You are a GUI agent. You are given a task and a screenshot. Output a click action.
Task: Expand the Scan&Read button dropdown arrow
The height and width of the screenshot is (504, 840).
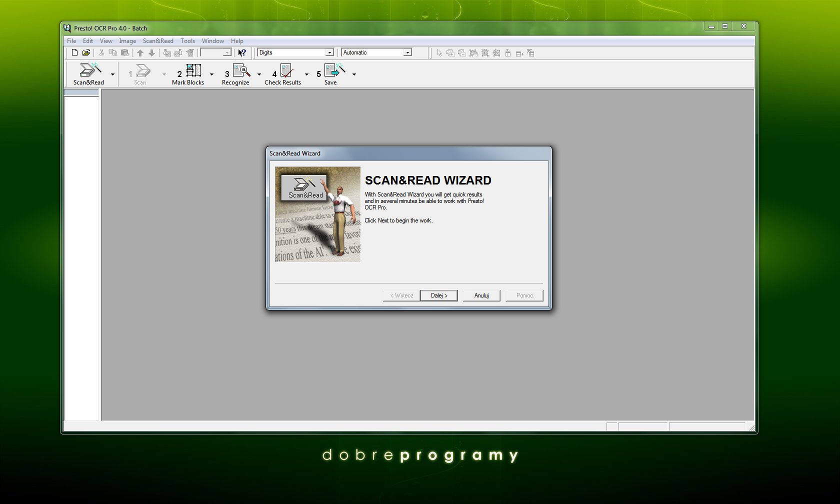[112, 74]
